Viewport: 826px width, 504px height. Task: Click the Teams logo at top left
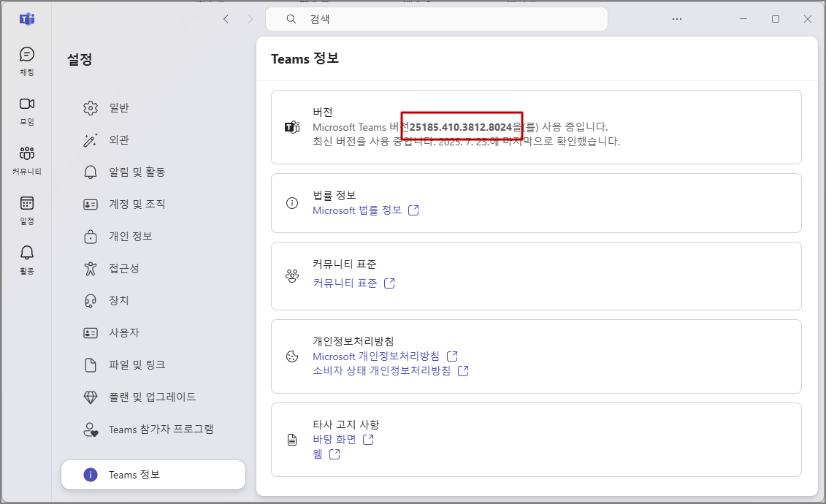27,20
